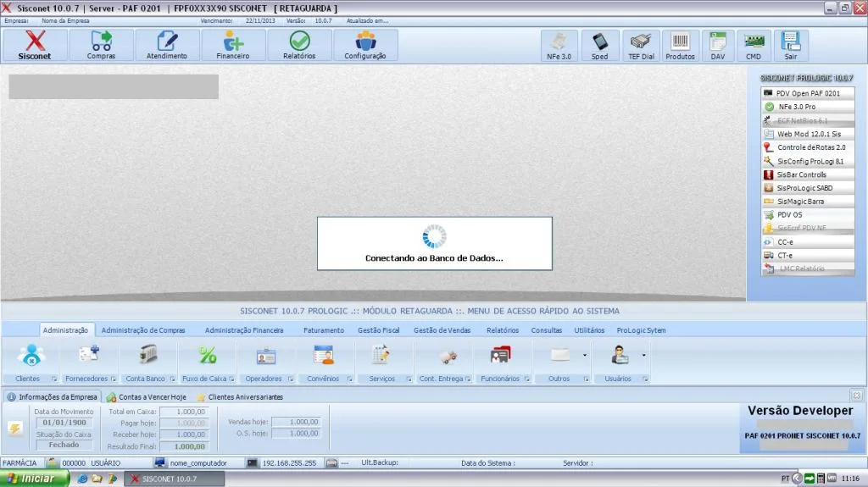Show the Clientes Aniversariantes tab
The image size is (868, 487).
(x=240, y=397)
